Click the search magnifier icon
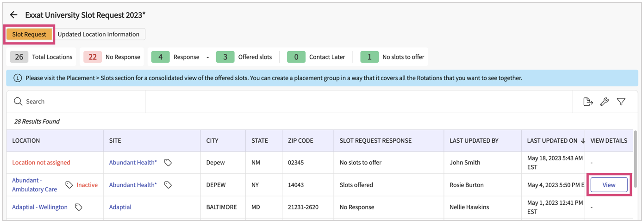Viewport: 644px width, 223px height. point(18,102)
